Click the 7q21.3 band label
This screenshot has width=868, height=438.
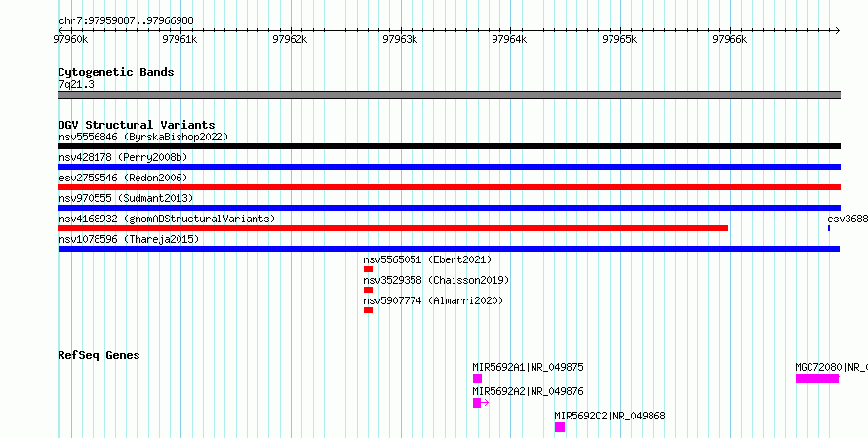76,84
